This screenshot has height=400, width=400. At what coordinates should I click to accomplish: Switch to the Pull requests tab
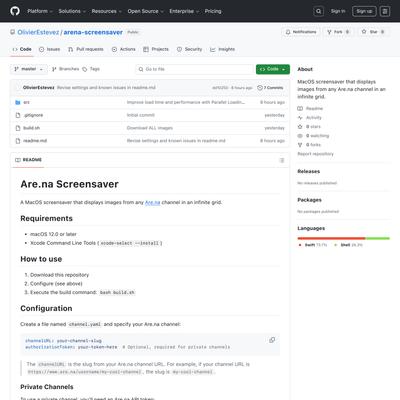click(86, 49)
